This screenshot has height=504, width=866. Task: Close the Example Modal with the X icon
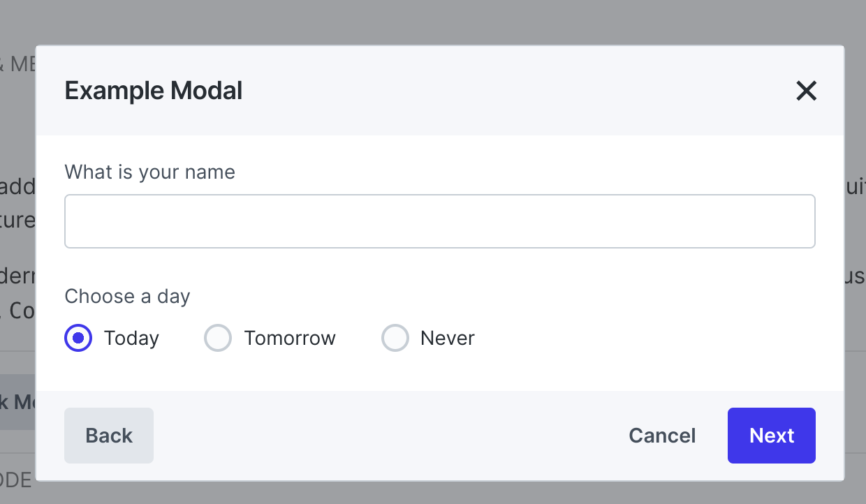coord(806,91)
